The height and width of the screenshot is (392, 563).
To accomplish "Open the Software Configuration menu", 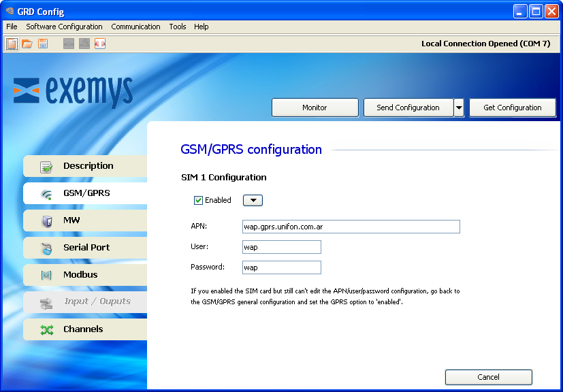I will pos(64,27).
